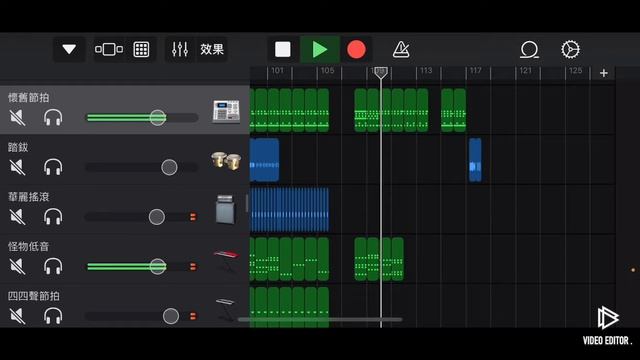Viewport: 640px width, 360px height.
Task: Solo the 華麗搖滾 track with headphones
Action: pyautogui.click(x=53, y=217)
